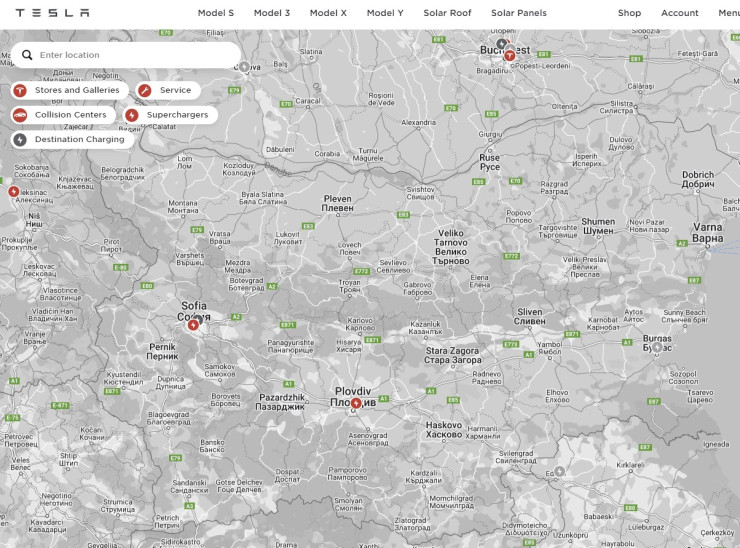Toggle the Stores and Galleries filter
This screenshot has width=740, height=548.
[x=68, y=90]
